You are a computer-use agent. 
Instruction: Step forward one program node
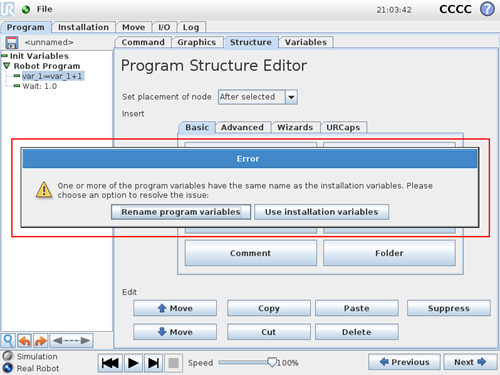point(153,363)
